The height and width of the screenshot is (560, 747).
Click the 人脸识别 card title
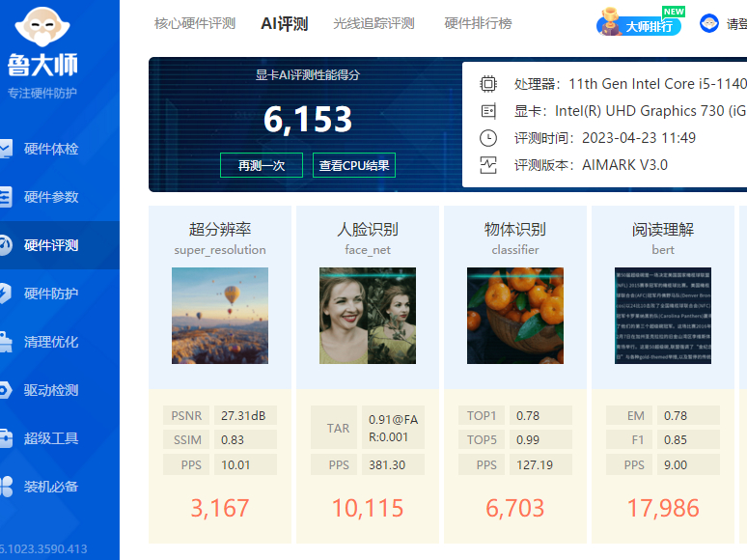(x=368, y=229)
